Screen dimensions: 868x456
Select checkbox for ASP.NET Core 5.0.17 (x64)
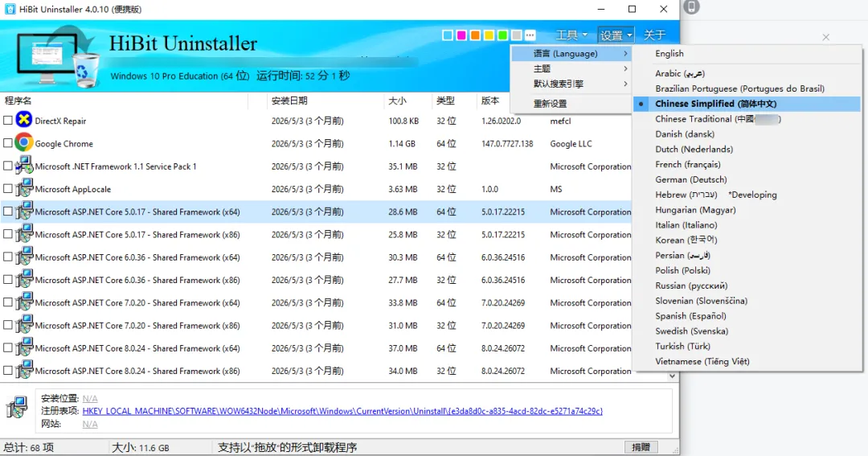[x=8, y=211]
